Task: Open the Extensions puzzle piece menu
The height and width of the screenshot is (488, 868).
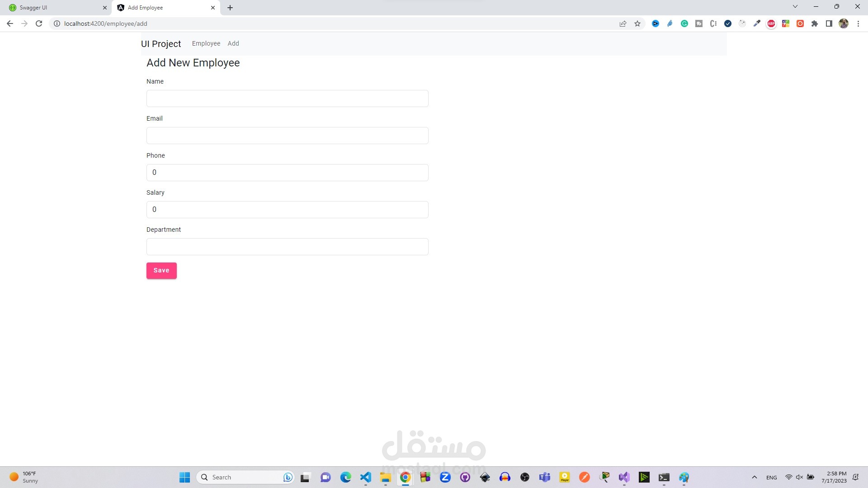Action: pos(815,23)
